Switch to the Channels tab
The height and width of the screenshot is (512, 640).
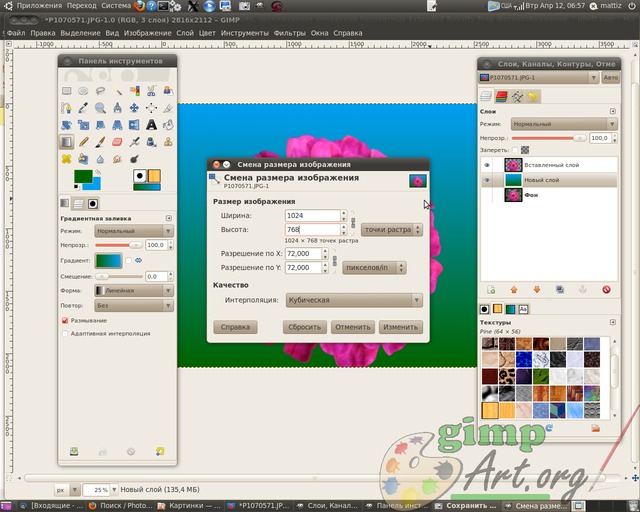point(501,96)
